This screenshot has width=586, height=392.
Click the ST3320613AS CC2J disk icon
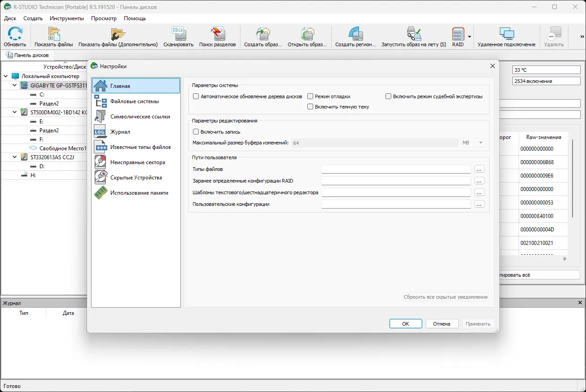24,157
